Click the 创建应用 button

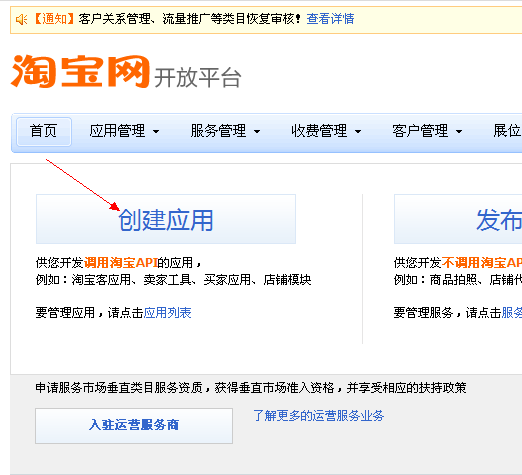point(166,219)
